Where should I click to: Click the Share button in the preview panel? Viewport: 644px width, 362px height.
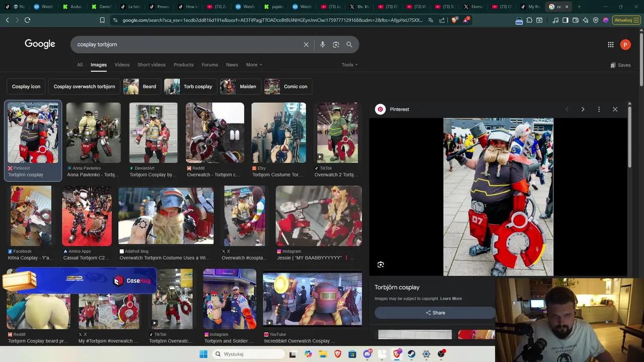coord(435,313)
